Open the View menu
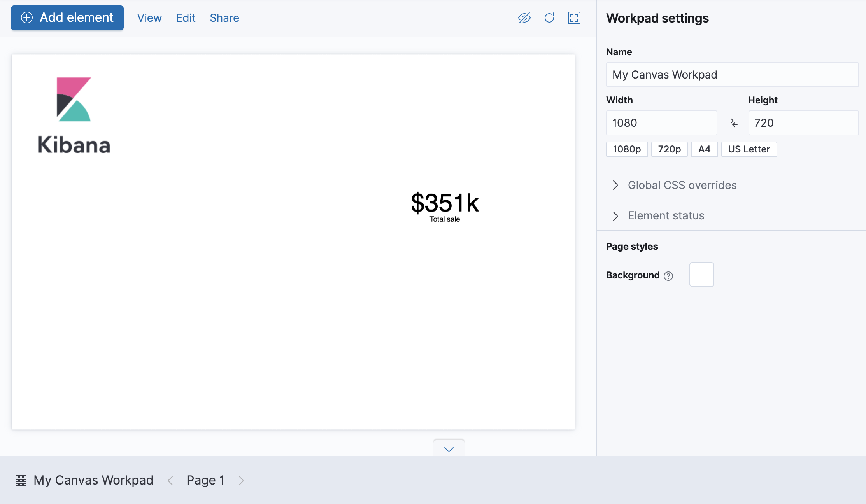The height and width of the screenshot is (504, 866). point(149,18)
